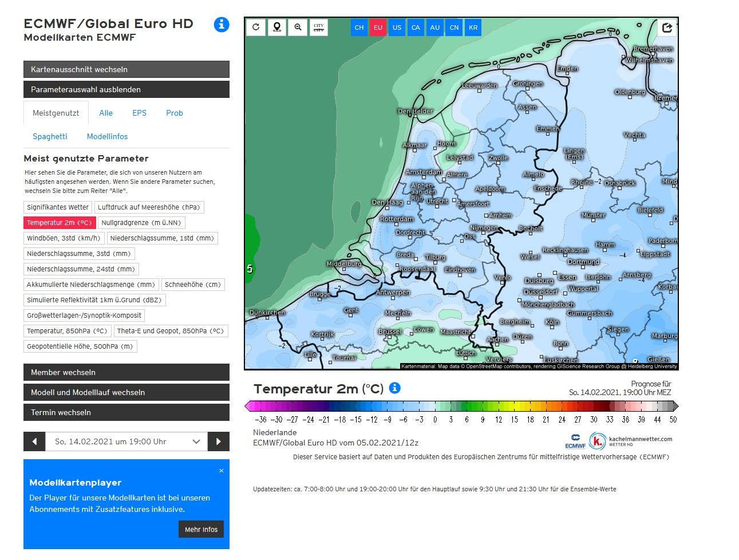Screen dimensions: 739x560
Task: Click the Modellkartenplayer heading
Action: point(76,483)
